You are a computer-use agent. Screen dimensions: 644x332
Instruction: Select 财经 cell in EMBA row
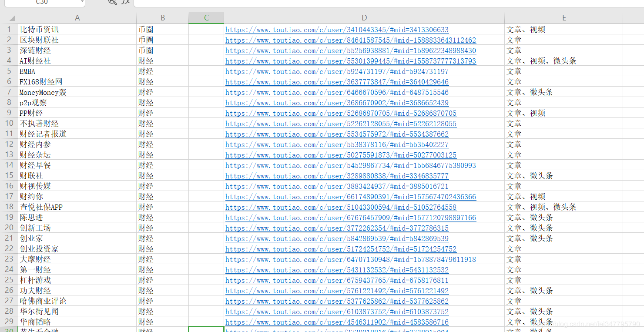coord(163,71)
